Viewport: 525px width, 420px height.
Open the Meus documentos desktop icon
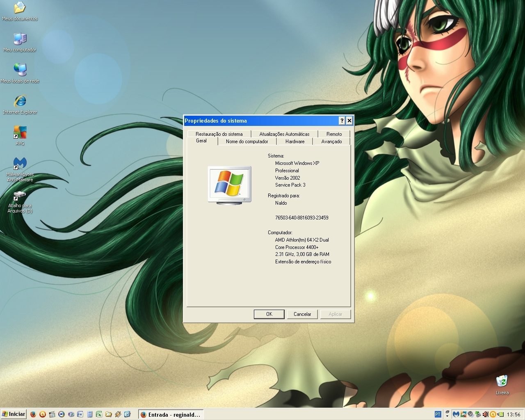[20, 11]
